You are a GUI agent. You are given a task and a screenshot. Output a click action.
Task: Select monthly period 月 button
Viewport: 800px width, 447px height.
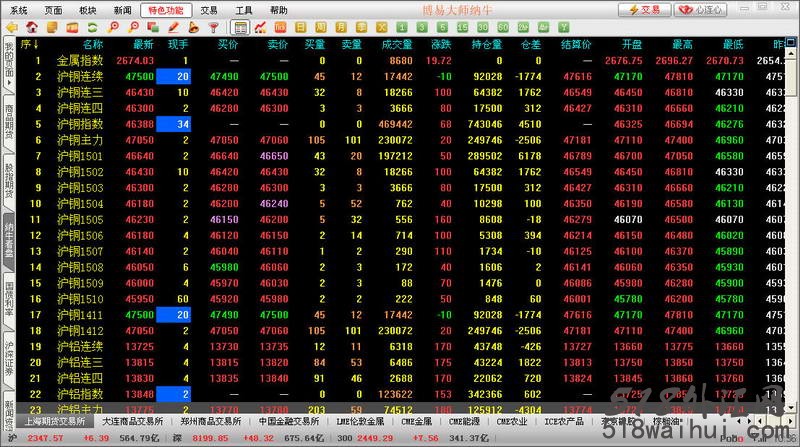click(341, 28)
